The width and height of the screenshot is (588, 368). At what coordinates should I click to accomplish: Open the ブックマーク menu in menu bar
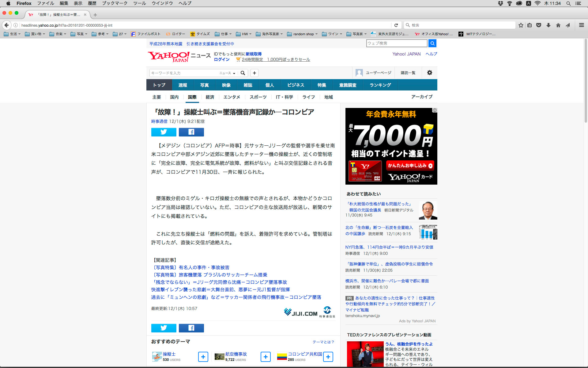pos(115,3)
